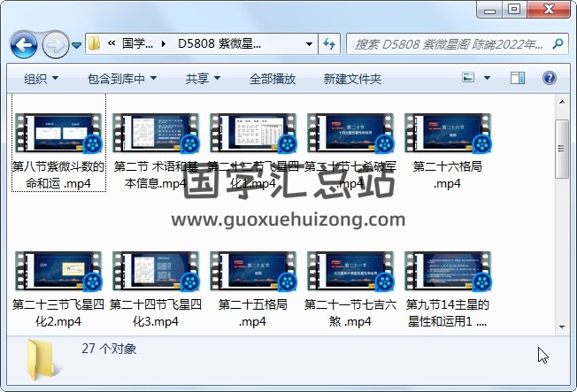This screenshot has width=577, height=392.
Task: Click the magnifier search icon
Action: point(558,44)
